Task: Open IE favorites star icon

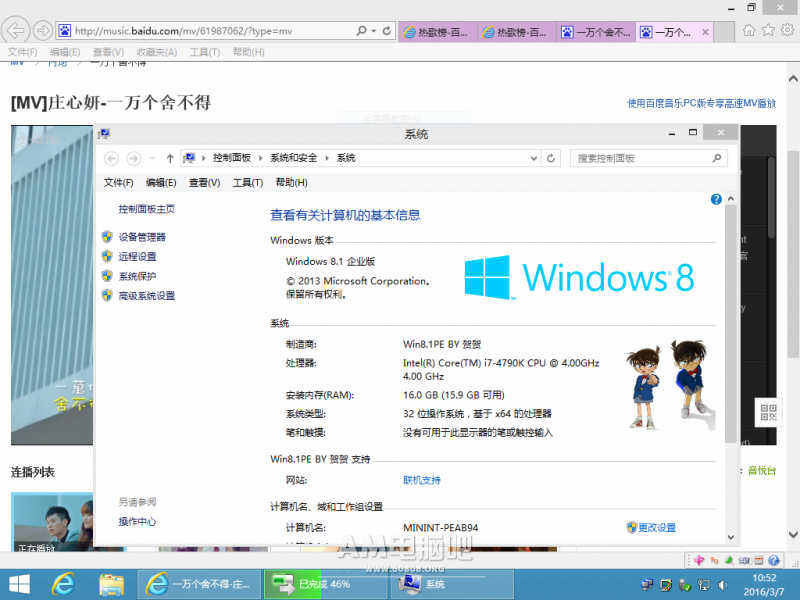Action: point(768,31)
